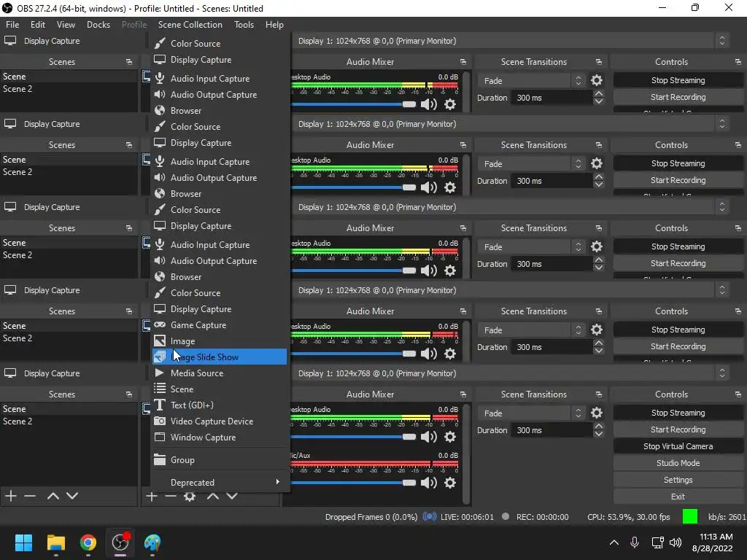This screenshot has width=747, height=560.
Task: Move source down with the arrow icon
Action: pos(232,497)
